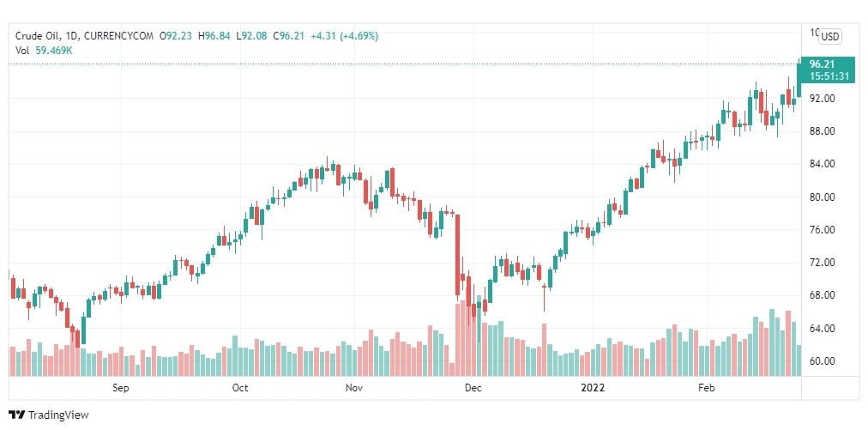Open the TradingView text link
The height and width of the screenshot is (430, 868).
[58, 415]
